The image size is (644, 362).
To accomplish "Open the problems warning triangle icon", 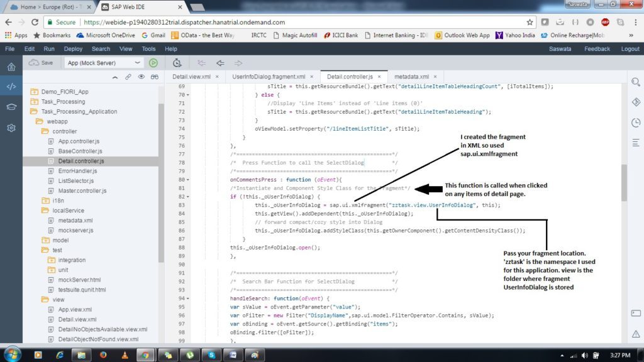I will click(636, 334).
